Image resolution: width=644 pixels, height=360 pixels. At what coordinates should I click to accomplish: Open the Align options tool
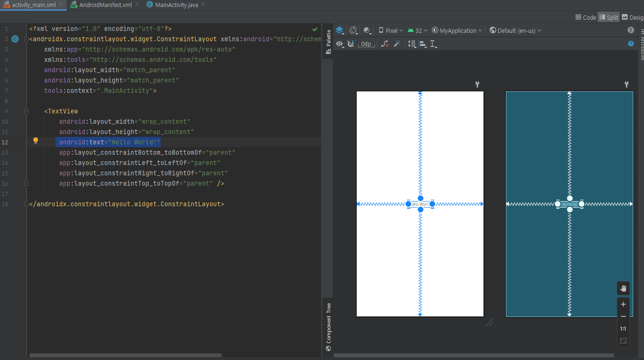[423, 44]
